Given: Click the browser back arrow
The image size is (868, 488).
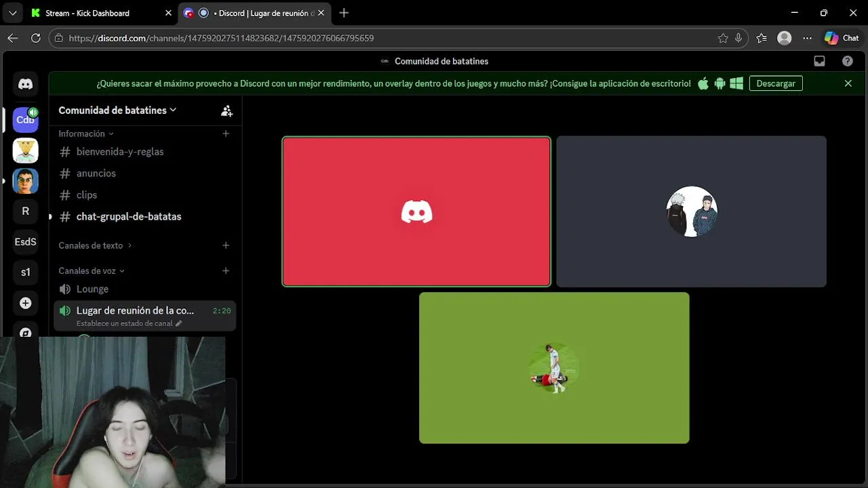Looking at the screenshot, I should tap(13, 38).
